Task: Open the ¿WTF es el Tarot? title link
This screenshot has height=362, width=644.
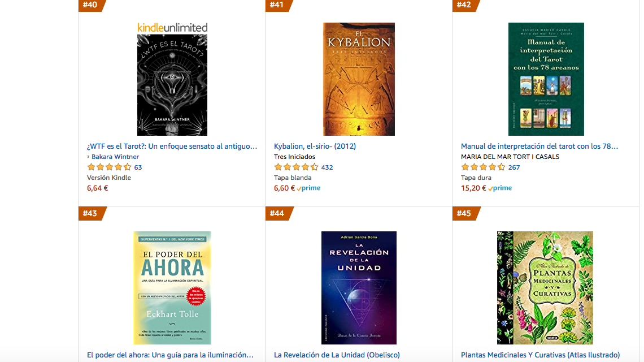Action: click(x=172, y=146)
